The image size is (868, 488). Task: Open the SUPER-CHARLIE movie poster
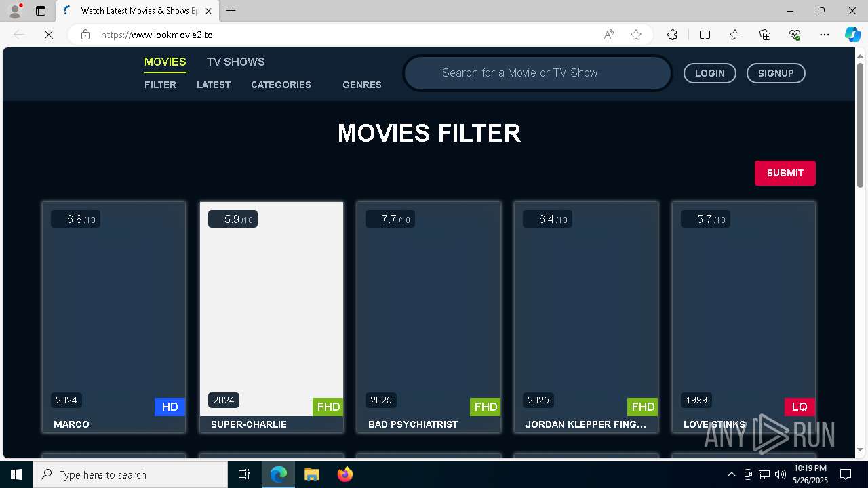point(271,308)
